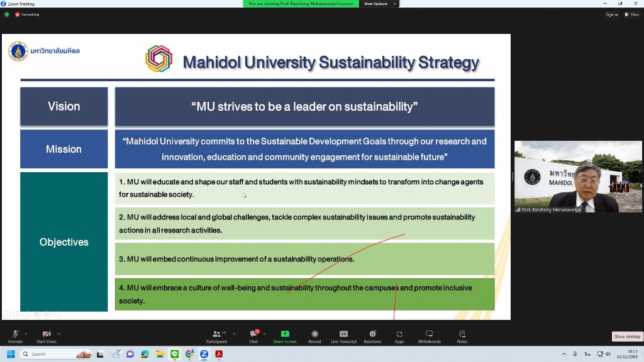Enable Live Transcript captions
Viewport: 644px width, 362px height.
[x=344, y=336]
